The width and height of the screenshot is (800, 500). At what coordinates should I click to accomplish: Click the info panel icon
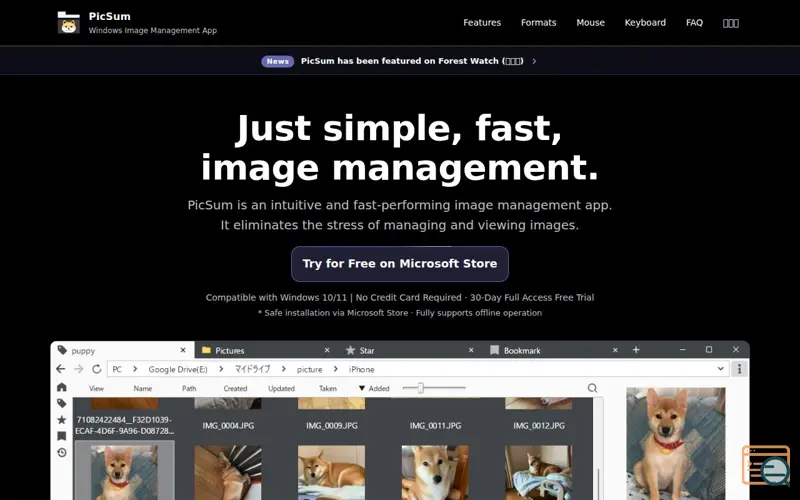click(x=739, y=369)
